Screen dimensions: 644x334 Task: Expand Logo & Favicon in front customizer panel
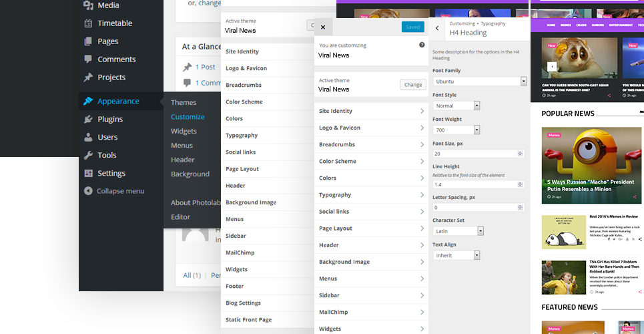click(371, 128)
